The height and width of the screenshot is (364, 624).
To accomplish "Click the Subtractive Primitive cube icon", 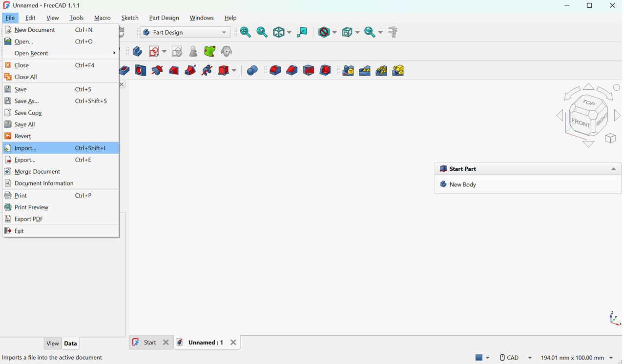I will tap(224, 70).
